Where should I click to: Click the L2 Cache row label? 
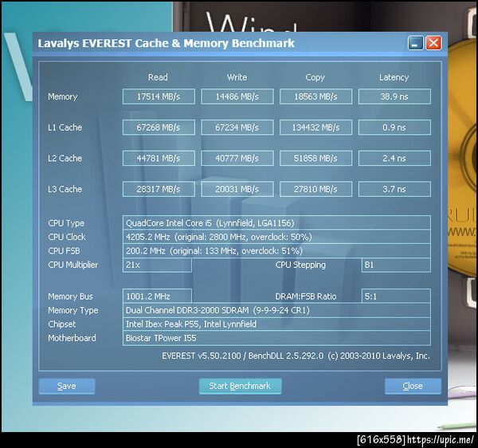65,159
